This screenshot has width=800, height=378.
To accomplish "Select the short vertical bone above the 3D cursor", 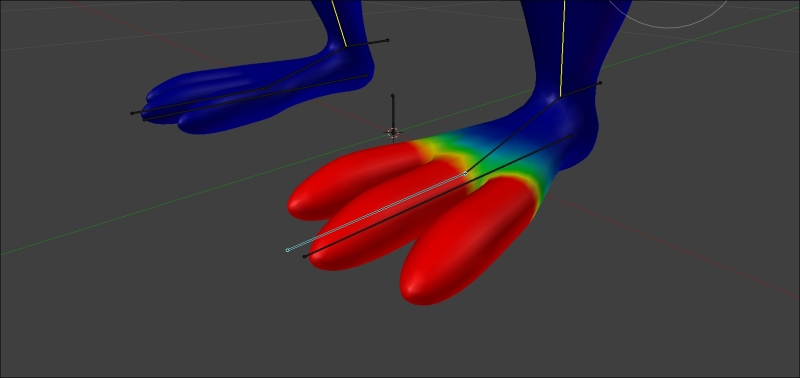I will coord(392,113).
